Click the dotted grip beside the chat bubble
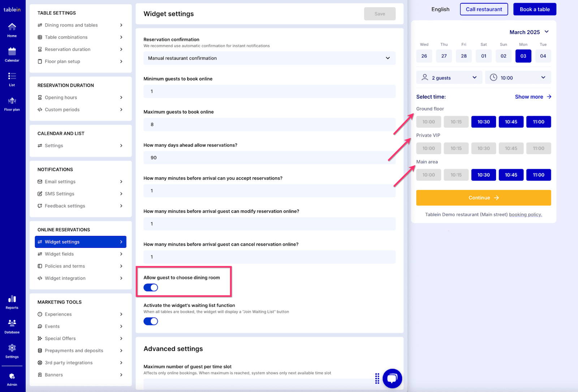The width and height of the screenshot is (578, 392). 377,378
